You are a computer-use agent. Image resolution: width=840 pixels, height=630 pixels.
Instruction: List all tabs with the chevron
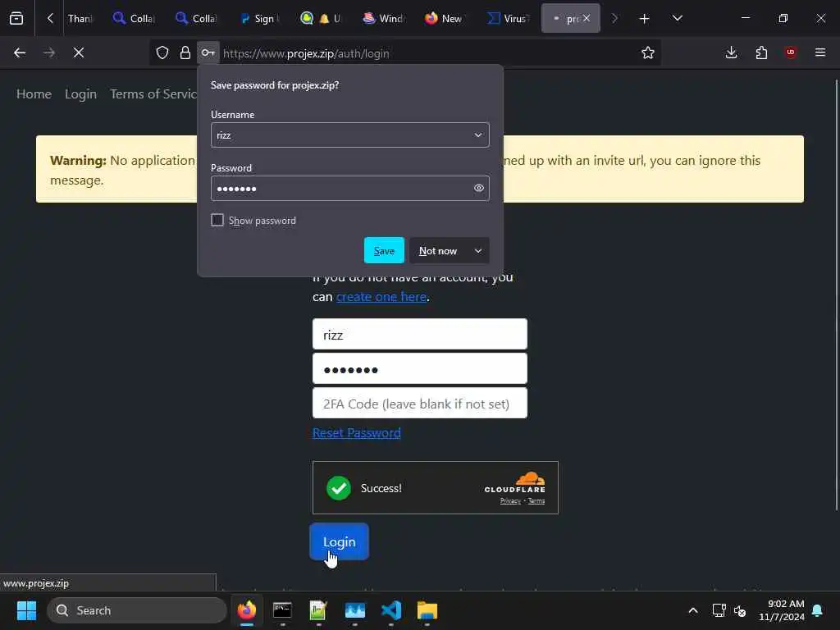pos(677,18)
